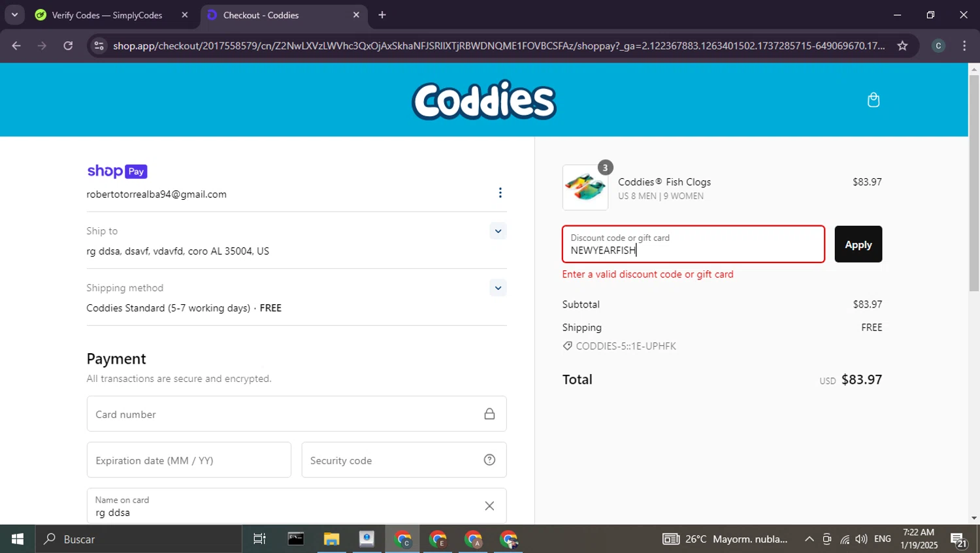Show hidden system tray icons

click(x=809, y=539)
